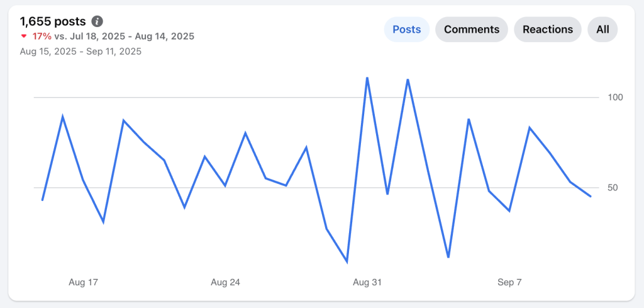The width and height of the screenshot is (644, 308).
Task: Select the Comments tab
Action: tap(471, 30)
